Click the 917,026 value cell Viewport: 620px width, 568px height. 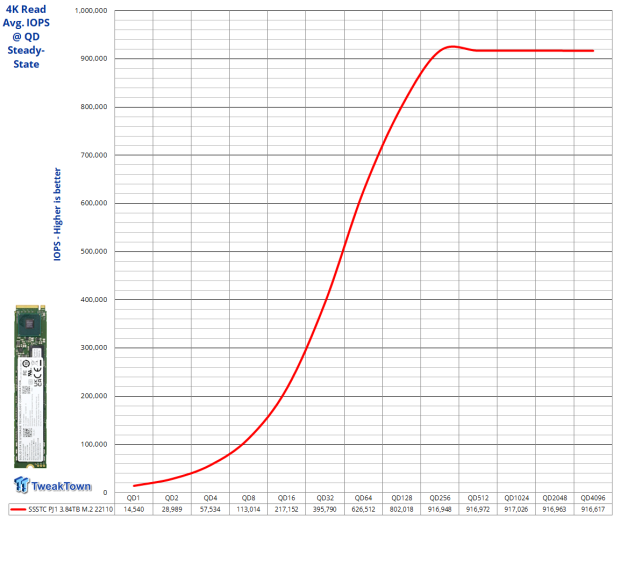516,509
